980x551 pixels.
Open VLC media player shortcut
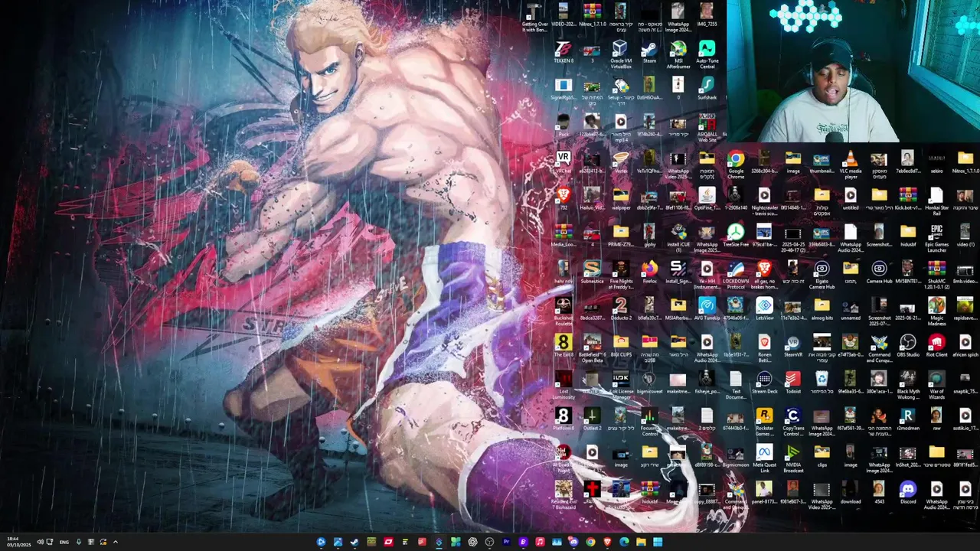[x=851, y=165]
